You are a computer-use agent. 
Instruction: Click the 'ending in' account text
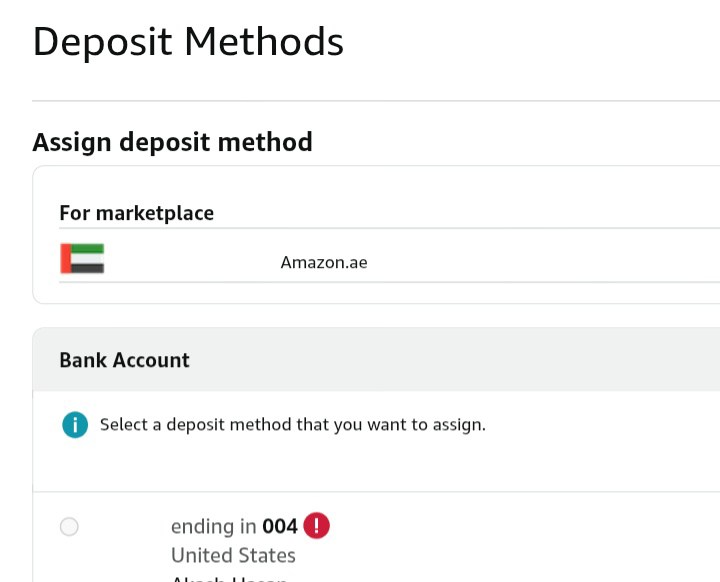click(214, 526)
